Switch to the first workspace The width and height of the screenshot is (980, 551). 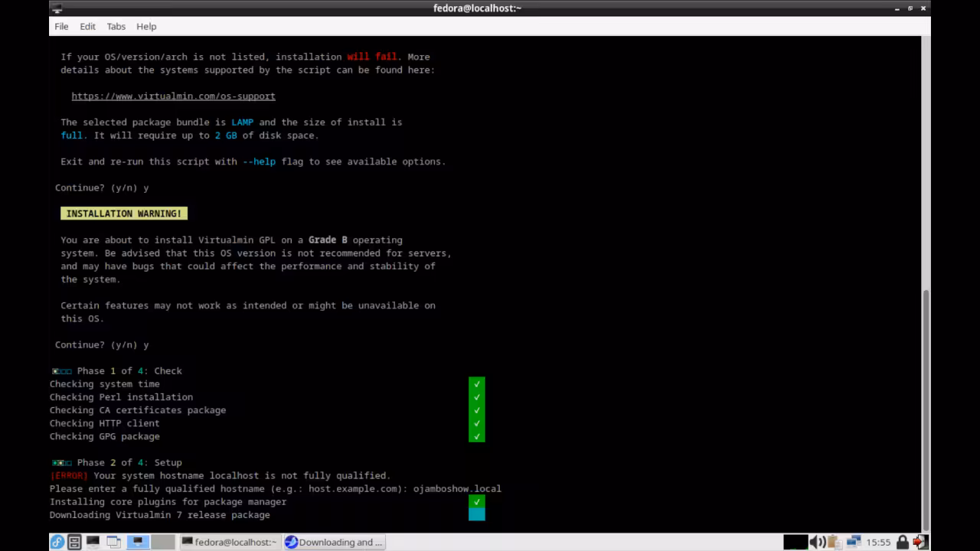point(139,542)
